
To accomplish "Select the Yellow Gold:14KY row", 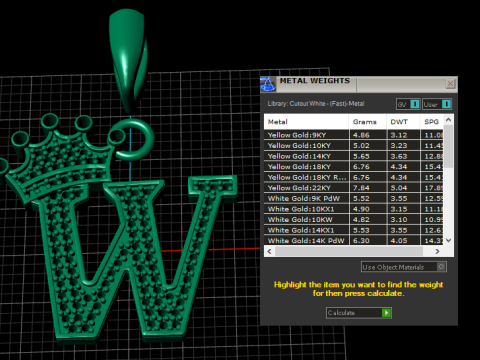I will tap(354, 156).
